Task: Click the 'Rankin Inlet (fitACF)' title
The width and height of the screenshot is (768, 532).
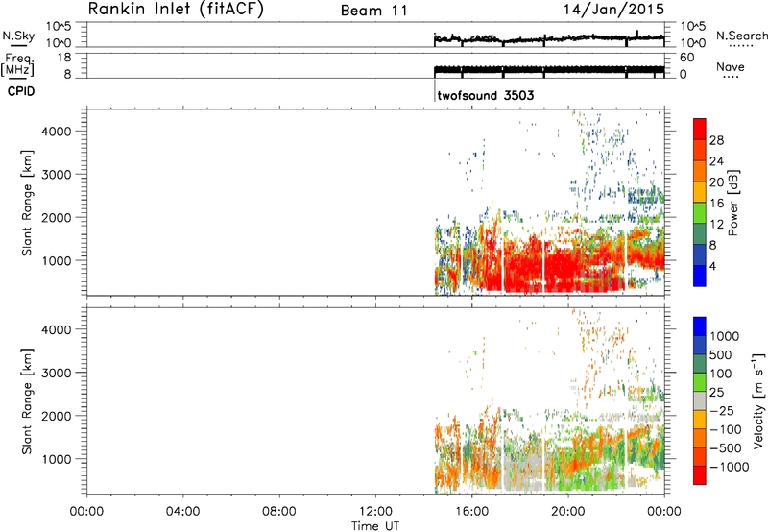Action: [x=176, y=9]
